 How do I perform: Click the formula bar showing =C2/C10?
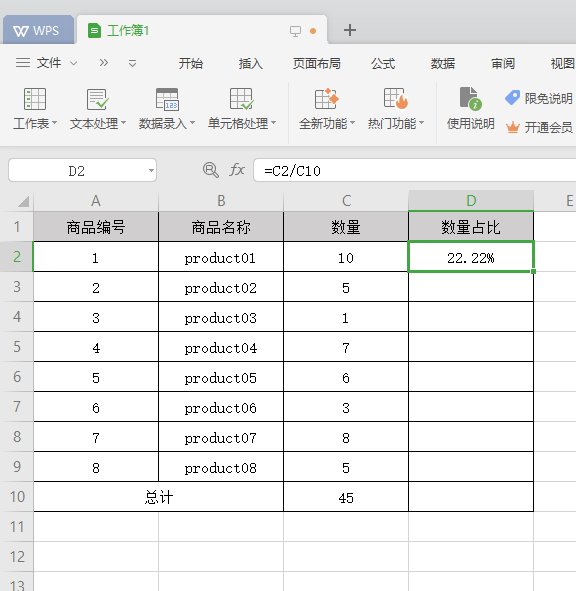tap(415, 171)
